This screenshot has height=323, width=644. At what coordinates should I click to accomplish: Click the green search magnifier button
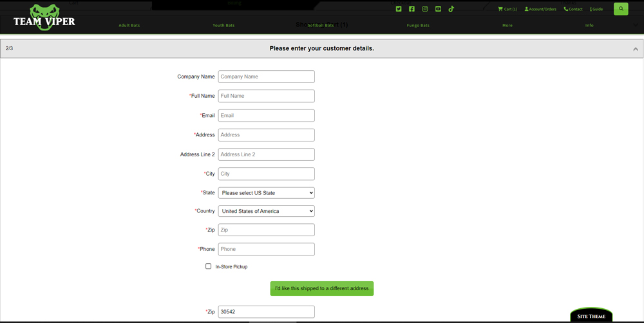[621, 9]
